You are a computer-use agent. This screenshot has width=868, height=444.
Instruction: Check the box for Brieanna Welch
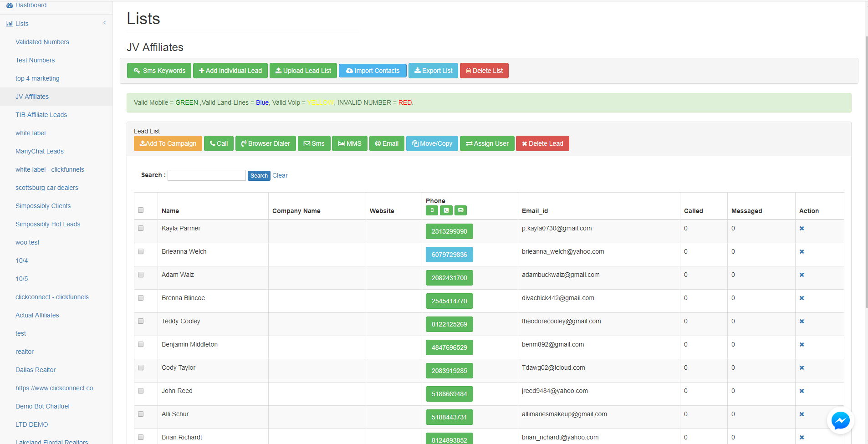coord(141,251)
